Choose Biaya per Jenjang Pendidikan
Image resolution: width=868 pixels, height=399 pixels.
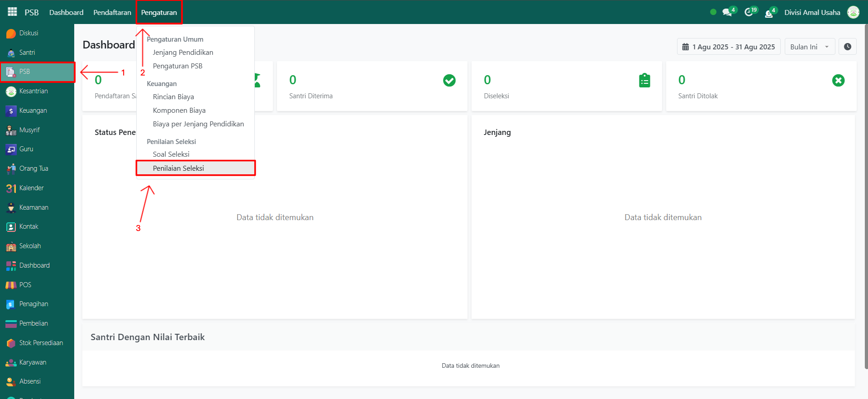(198, 124)
